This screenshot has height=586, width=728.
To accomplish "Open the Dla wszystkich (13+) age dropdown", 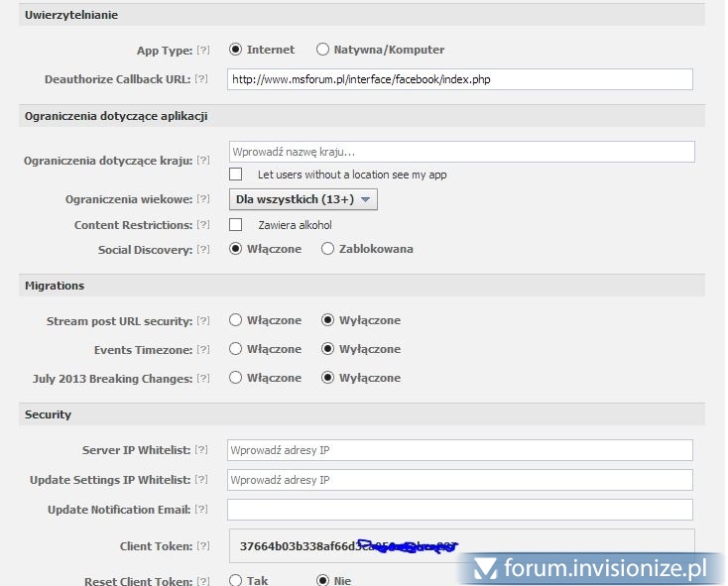I will [303, 199].
